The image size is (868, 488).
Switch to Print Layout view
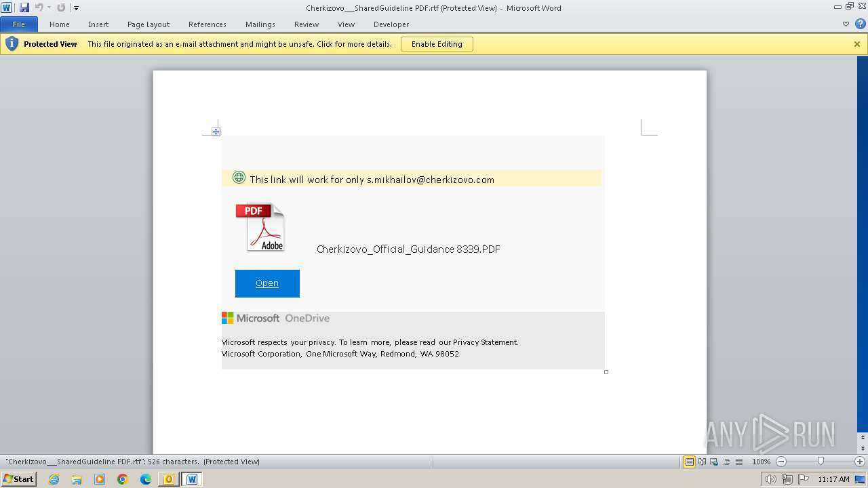(690, 462)
